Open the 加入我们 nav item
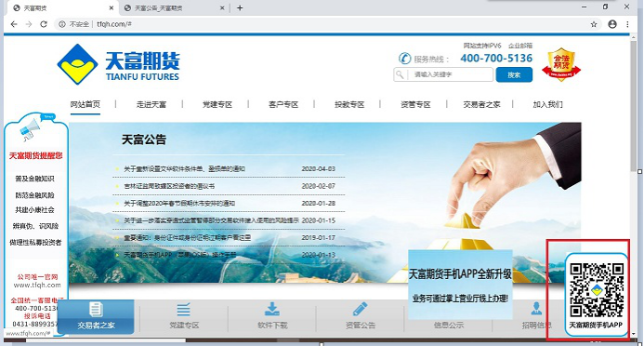Image resolution: width=644 pixels, height=346 pixels. [x=548, y=105]
